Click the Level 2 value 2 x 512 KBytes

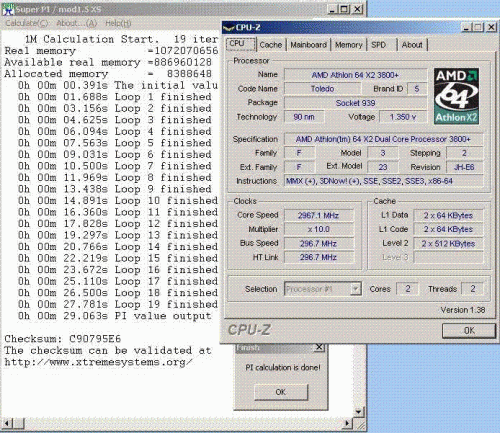coord(448,243)
